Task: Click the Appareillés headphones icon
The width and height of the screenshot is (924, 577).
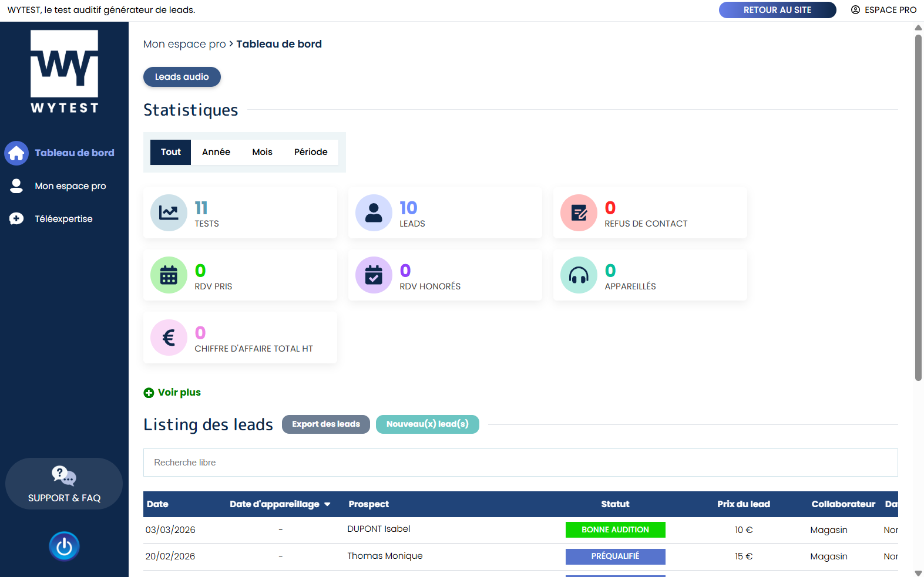Action: [579, 275]
